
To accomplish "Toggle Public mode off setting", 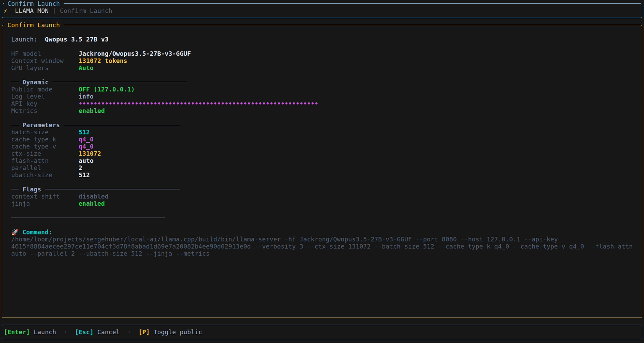I will tap(106, 89).
